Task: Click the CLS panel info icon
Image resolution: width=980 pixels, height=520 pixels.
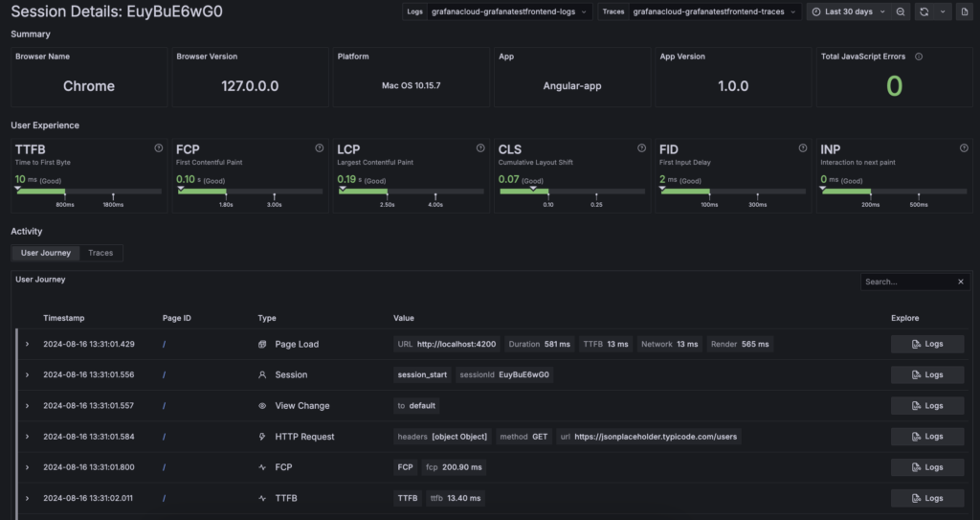Action: pyautogui.click(x=641, y=148)
